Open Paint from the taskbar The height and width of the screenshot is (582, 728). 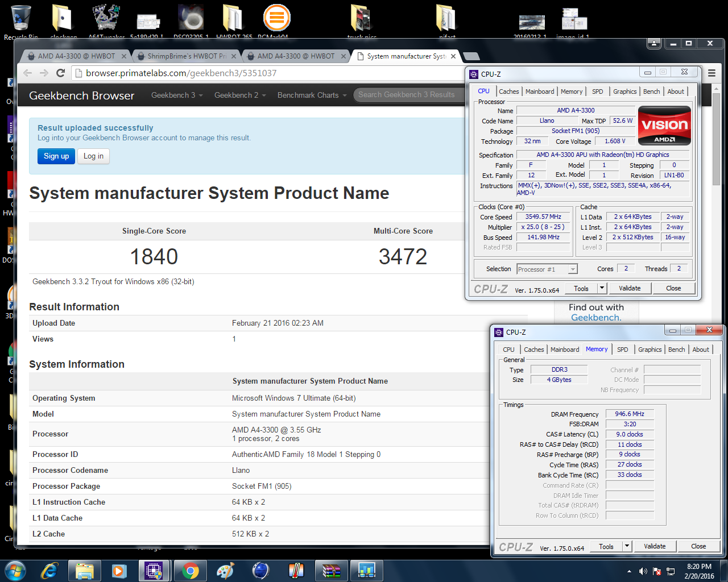pos(225,571)
